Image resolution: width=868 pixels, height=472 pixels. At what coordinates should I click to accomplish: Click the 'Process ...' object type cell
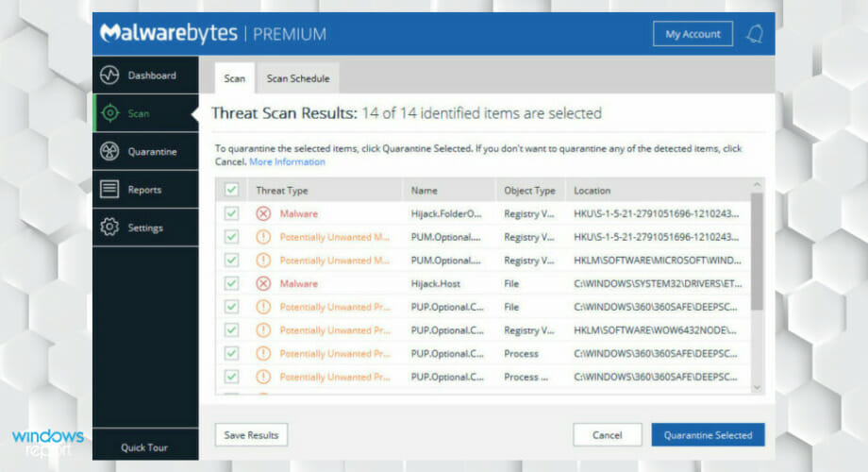pyautogui.click(x=526, y=376)
